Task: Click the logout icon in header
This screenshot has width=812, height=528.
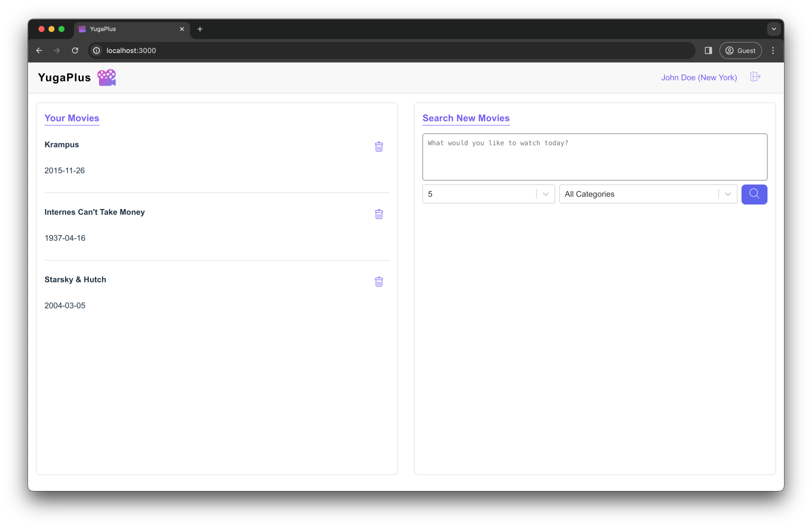Action: [755, 77]
